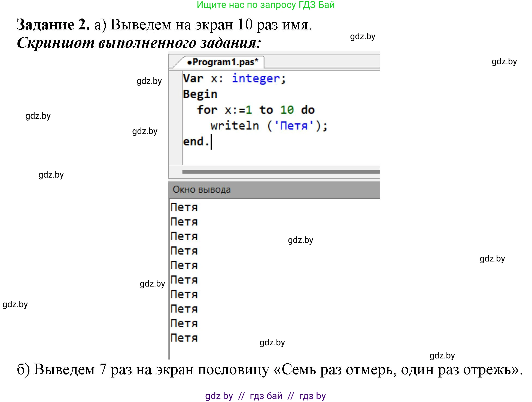Click the 'Задание 2.' heading
The image size is (532, 402).
pos(53,25)
